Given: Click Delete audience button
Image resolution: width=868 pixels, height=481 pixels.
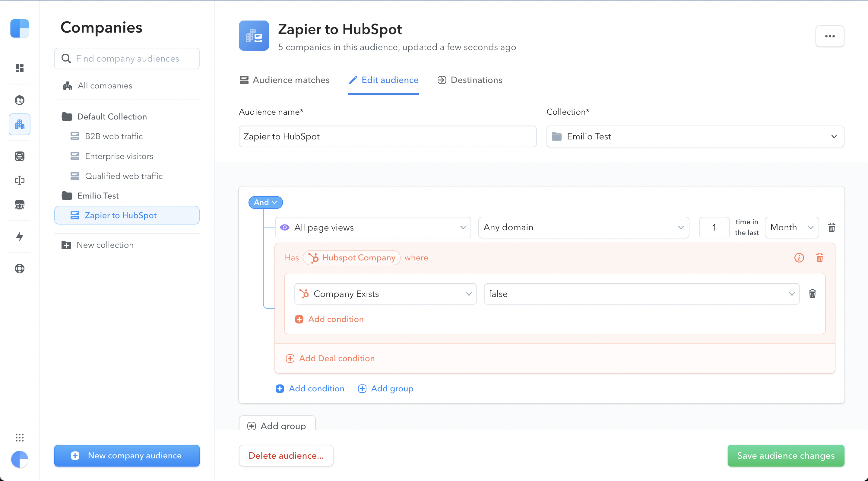Looking at the screenshot, I should [286, 456].
